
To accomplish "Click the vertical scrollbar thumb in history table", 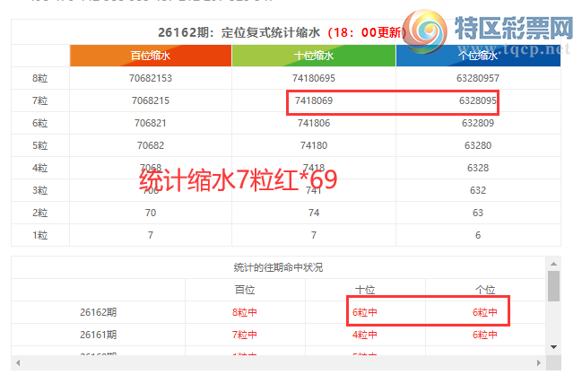I will (x=553, y=286).
